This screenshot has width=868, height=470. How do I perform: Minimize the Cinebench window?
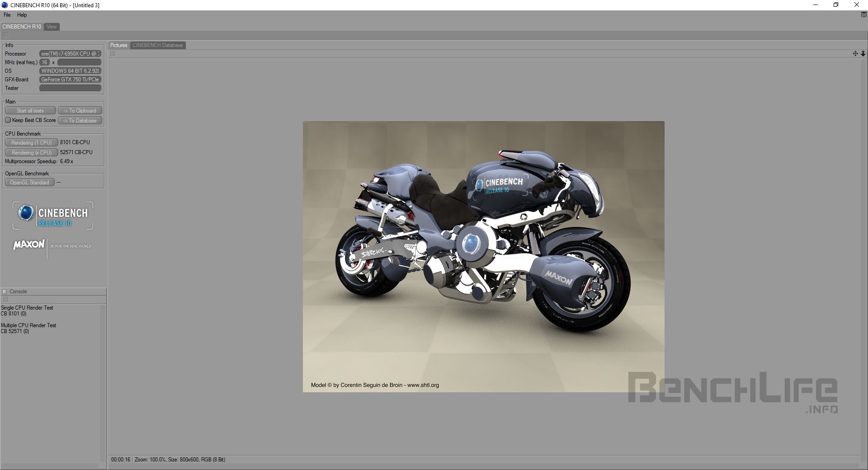[x=816, y=5]
